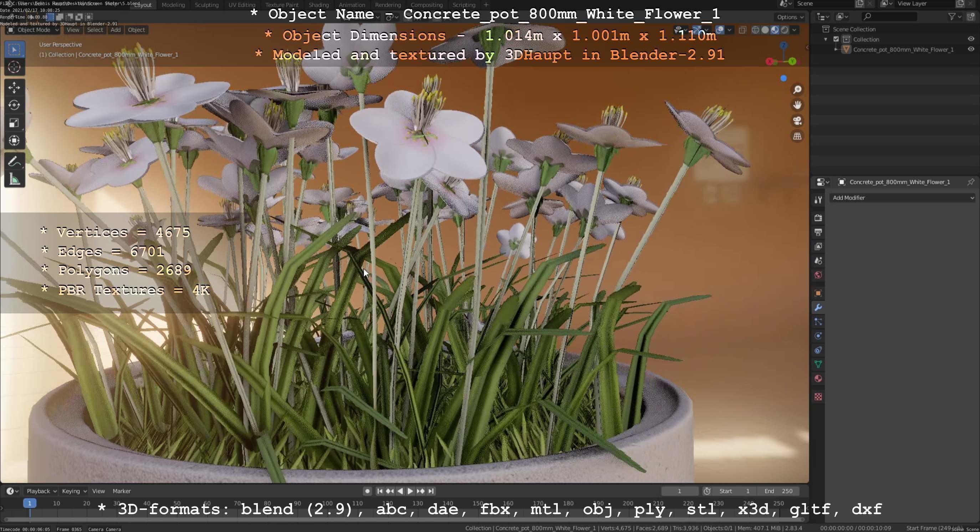The image size is (980, 532).
Task: Activate the Measure ruler tool
Action: pos(15,179)
